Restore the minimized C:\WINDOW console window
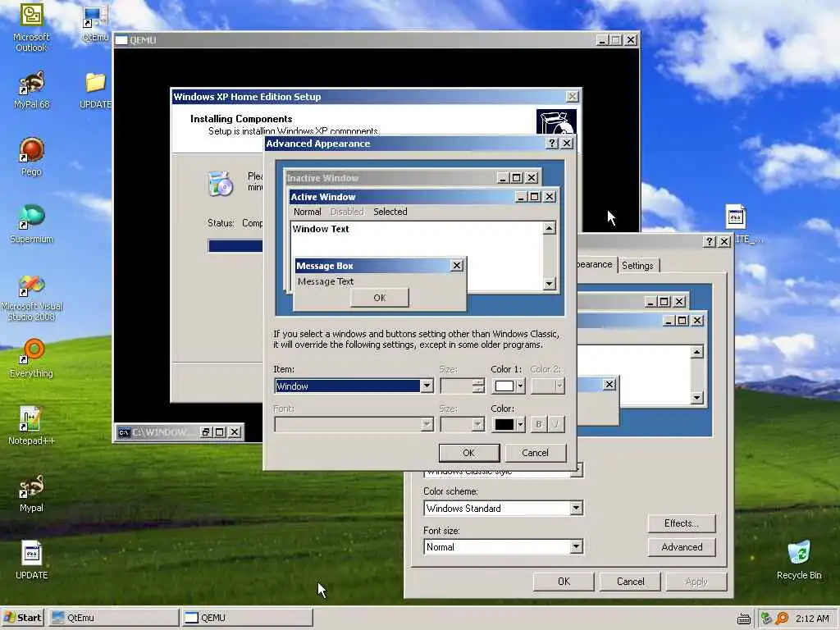This screenshot has width=840, height=630. 206,431
